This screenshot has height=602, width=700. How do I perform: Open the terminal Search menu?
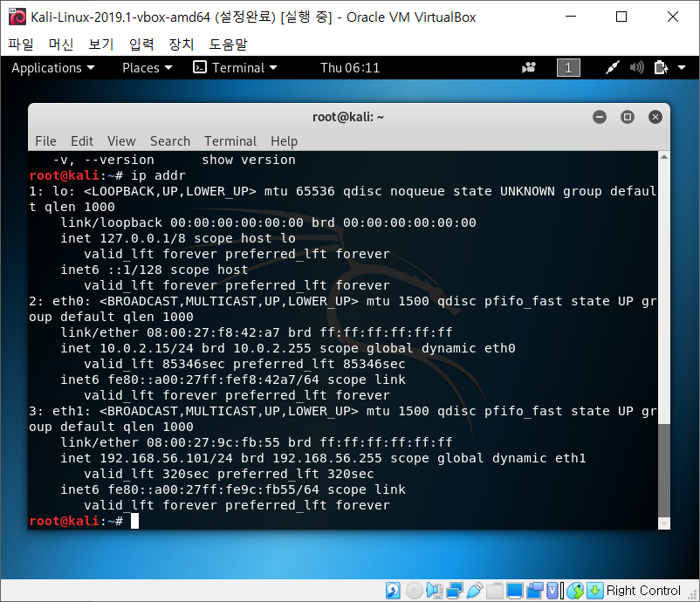click(x=170, y=141)
